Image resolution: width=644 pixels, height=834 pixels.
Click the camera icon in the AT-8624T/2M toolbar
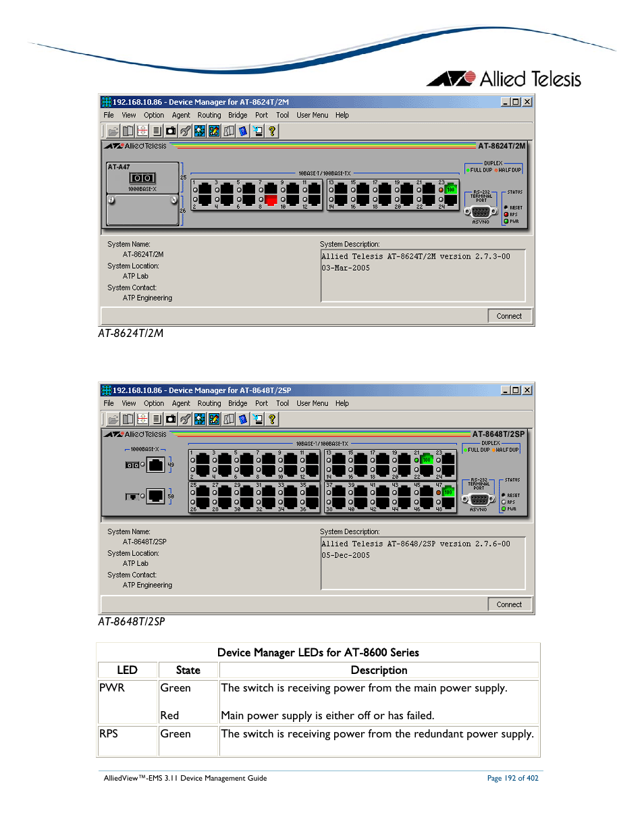pos(171,131)
